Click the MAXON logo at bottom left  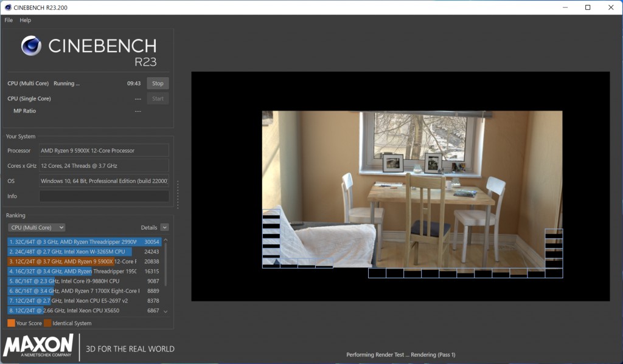tap(38, 346)
